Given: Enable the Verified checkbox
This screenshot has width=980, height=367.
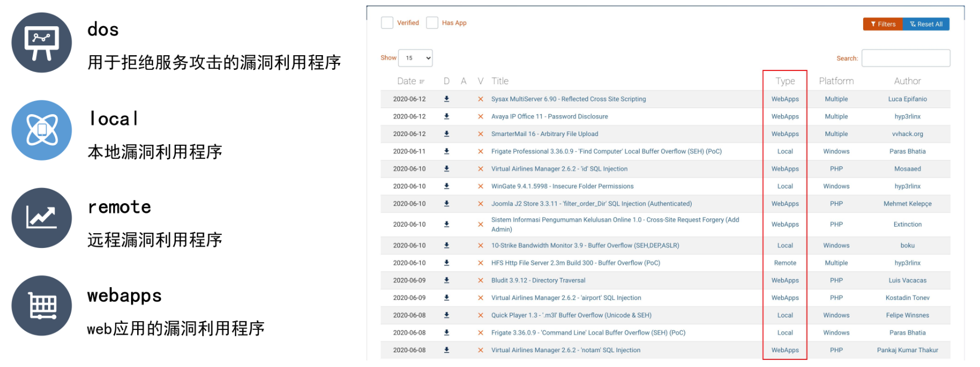Looking at the screenshot, I should pyautogui.click(x=387, y=23).
